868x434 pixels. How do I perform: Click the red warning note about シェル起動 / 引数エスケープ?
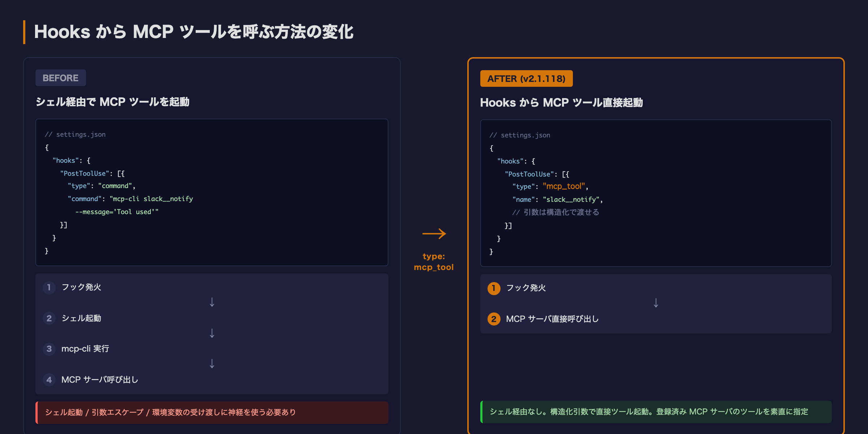[x=212, y=412]
